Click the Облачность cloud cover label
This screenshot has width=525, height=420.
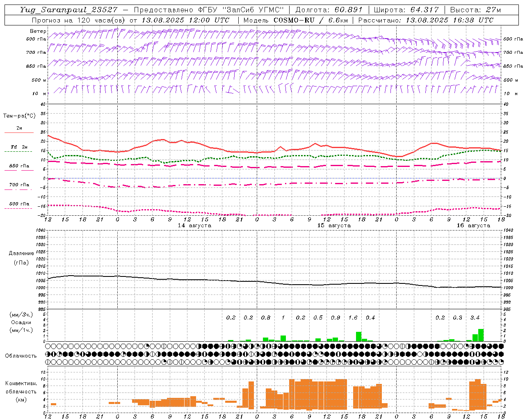[x=21, y=356]
